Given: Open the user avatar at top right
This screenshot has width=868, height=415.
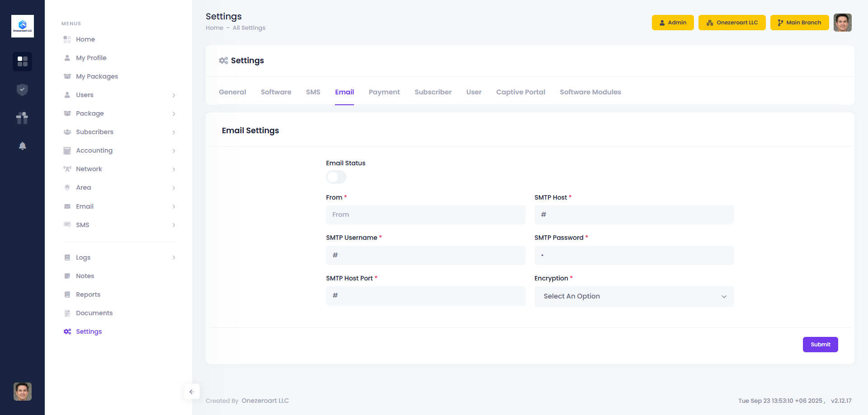Looking at the screenshot, I should point(842,23).
